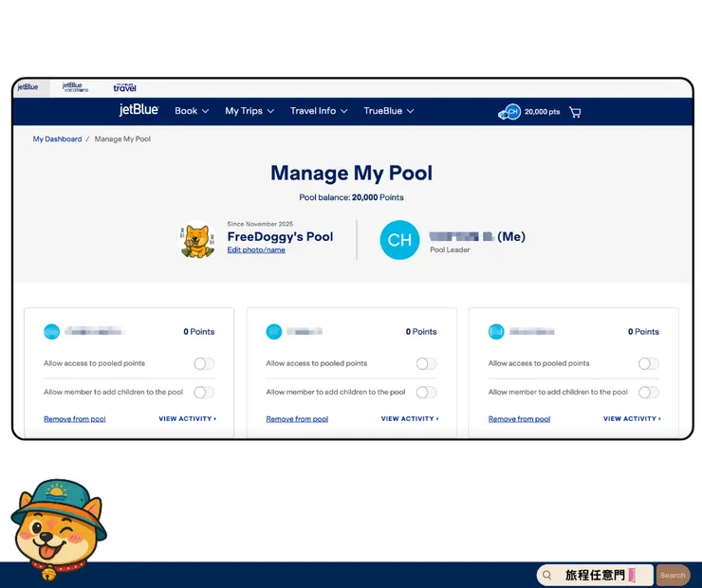The image size is (702, 588).
Task: Click the Since November 2025 label
Action: [260, 224]
